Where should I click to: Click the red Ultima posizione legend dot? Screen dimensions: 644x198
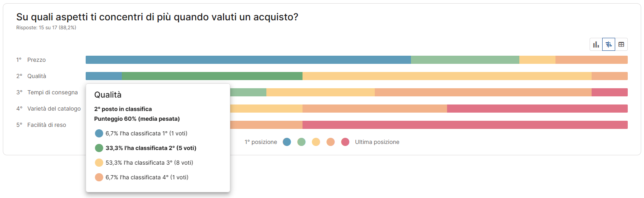345,142
